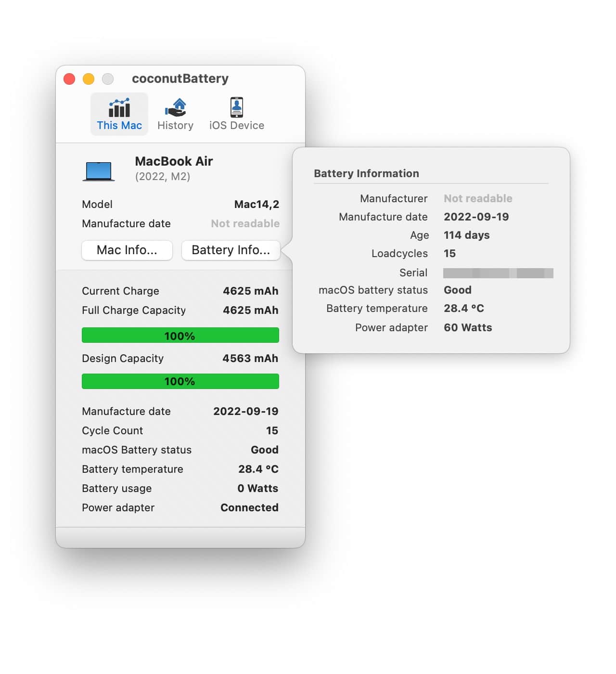This screenshot has height=674, width=616.
Task: Open Mac Info... details
Action: [x=127, y=250]
